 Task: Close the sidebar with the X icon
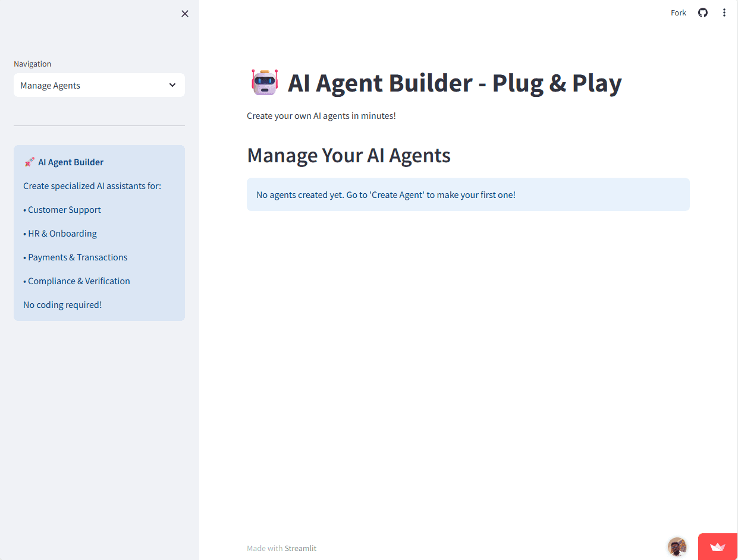pyautogui.click(x=184, y=13)
